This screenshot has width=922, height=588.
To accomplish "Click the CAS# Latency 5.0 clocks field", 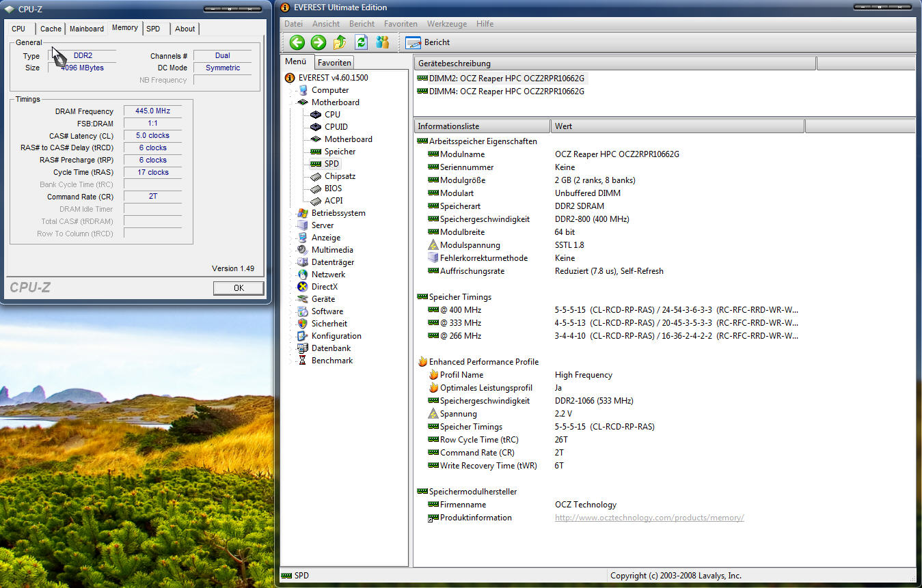I will click(x=152, y=135).
